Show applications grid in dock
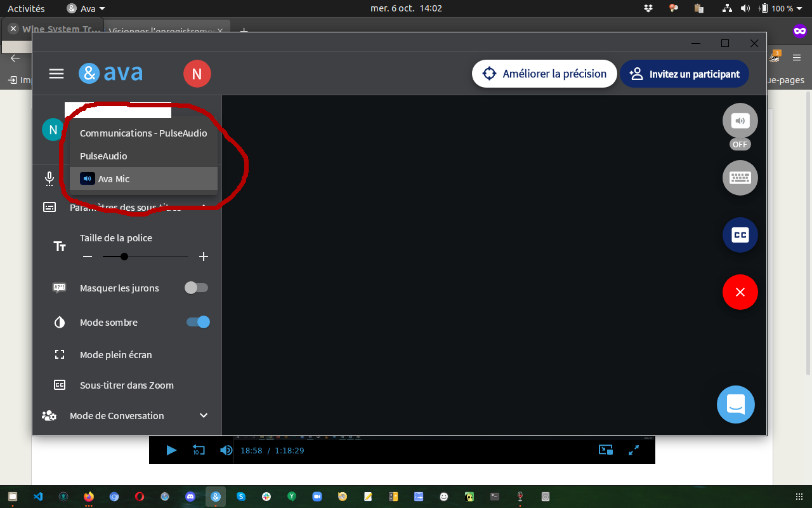812x508 pixels. click(799, 496)
